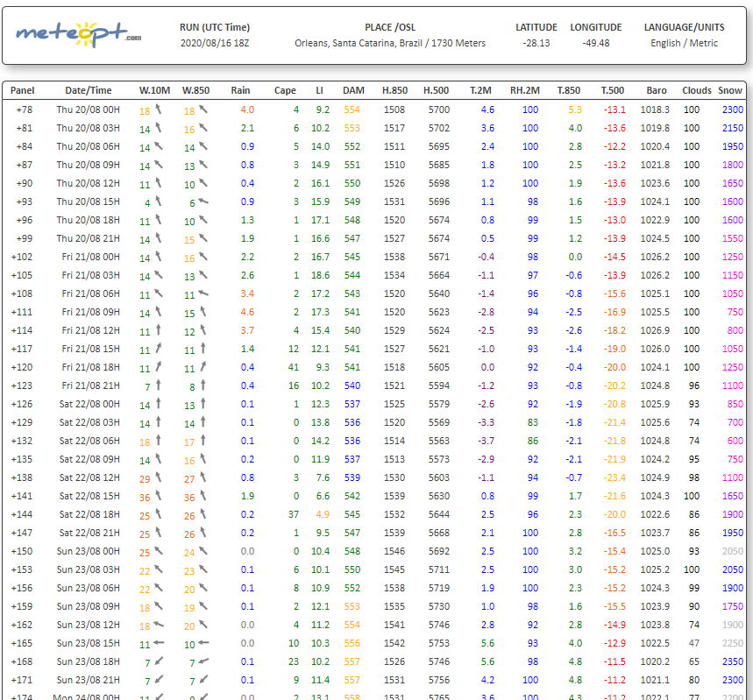Click the W.10M arrow in row +117
The image size is (753, 700).
[158, 348]
